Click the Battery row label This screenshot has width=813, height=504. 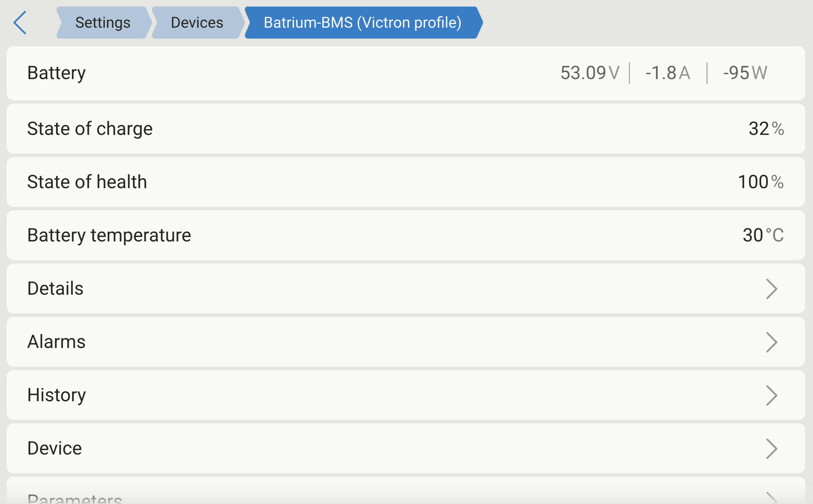(x=56, y=73)
